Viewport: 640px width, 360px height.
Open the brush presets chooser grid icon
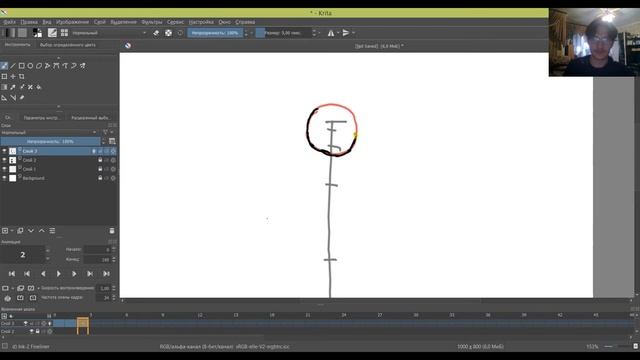(64, 33)
